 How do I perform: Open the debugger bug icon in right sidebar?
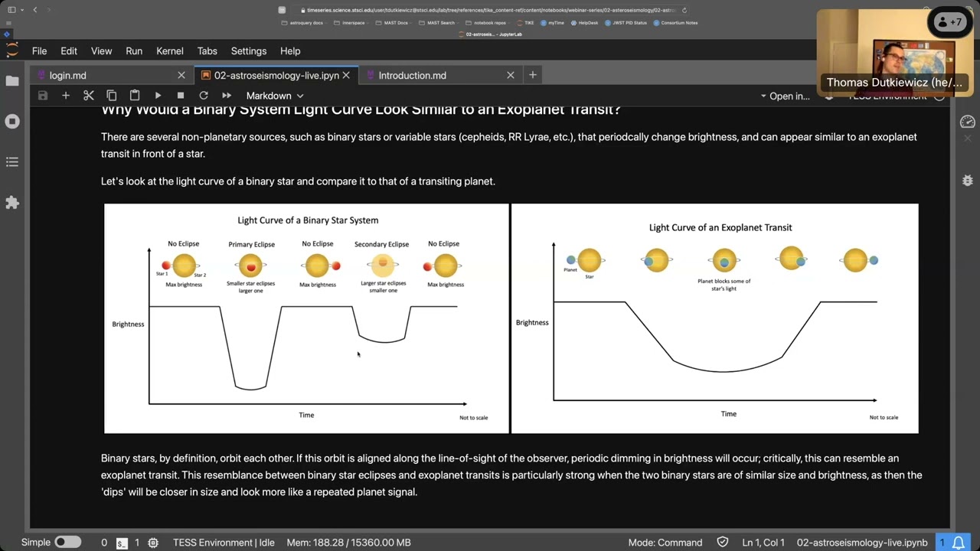pyautogui.click(x=968, y=181)
